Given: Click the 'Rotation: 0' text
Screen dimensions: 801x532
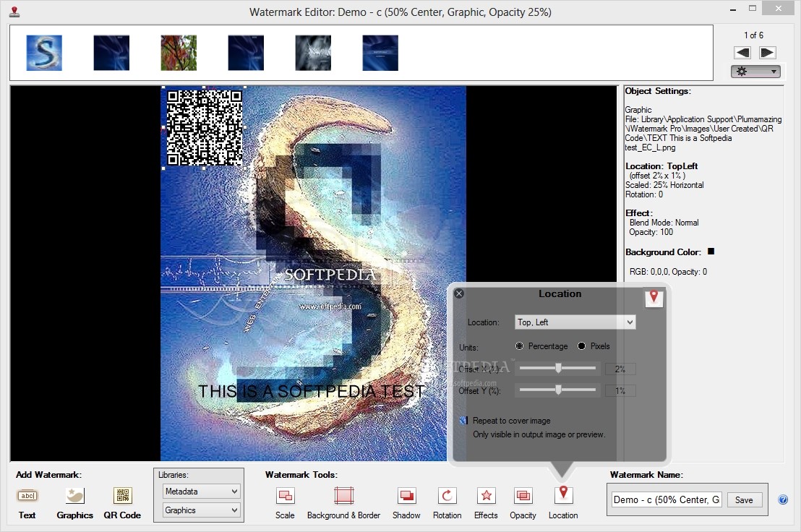Looking at the screenshot, I should pyautogui.click(x=644, y=194).
